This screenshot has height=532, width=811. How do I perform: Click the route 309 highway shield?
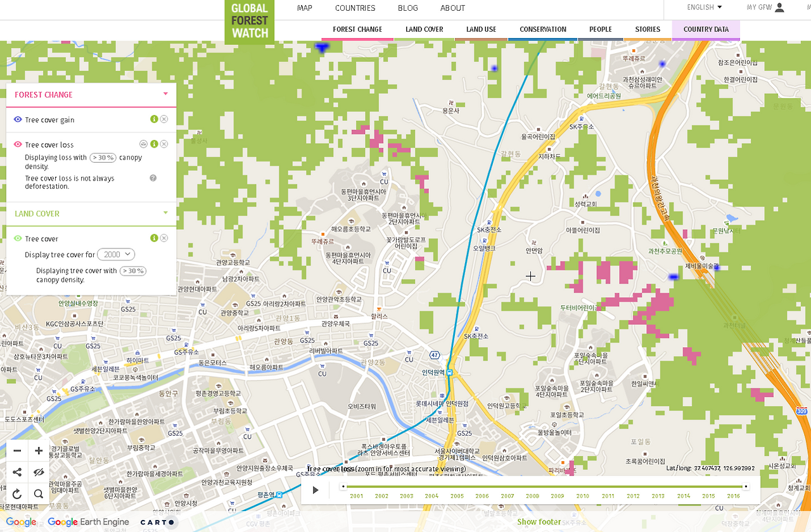tap(801, 411)
